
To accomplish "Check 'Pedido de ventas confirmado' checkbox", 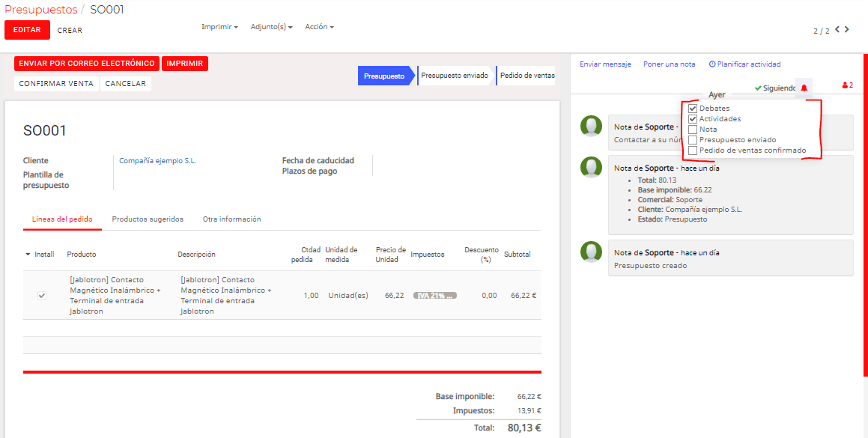I will 693,150.
